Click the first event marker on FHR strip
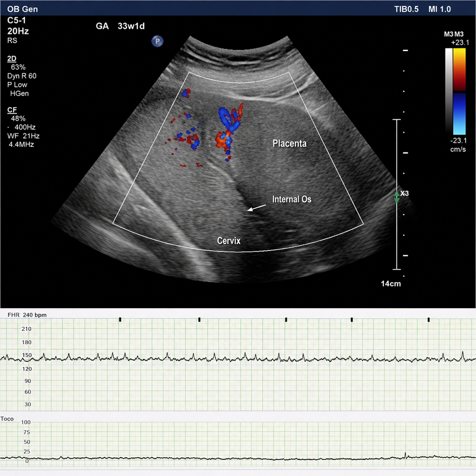 [120, 319]
